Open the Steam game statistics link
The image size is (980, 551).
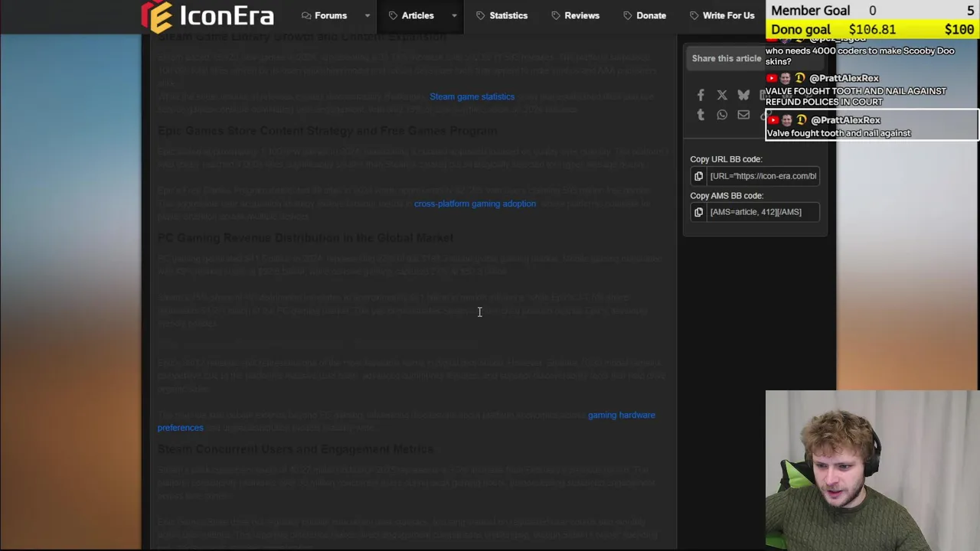(x=472, y=96)
